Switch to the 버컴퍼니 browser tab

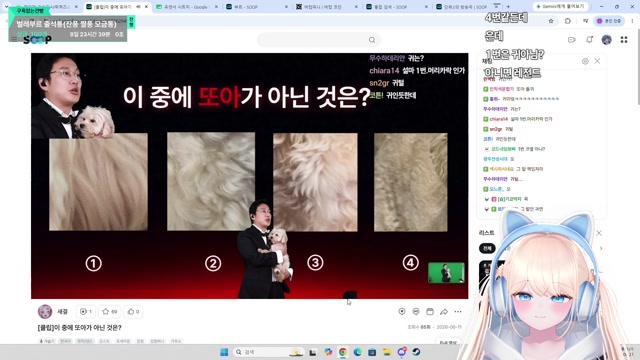(x=327, y=7)
